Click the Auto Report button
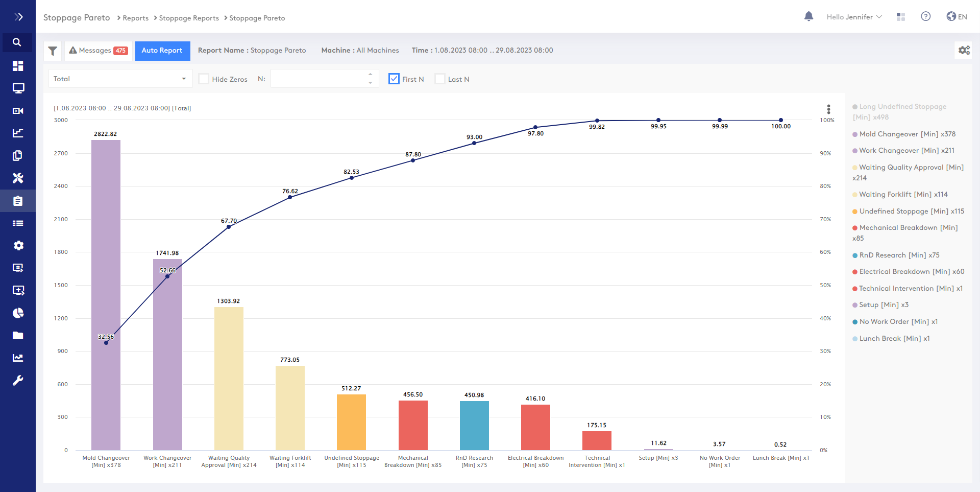This screenshot has width=980, height=492. pos(162,51)
